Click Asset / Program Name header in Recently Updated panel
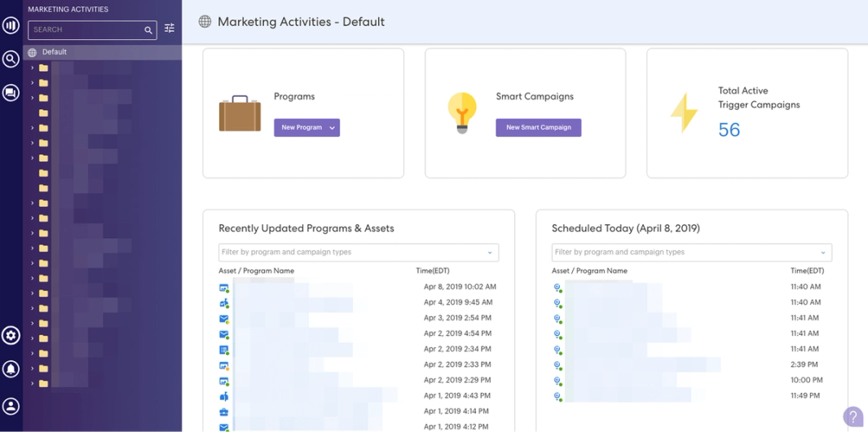Screen dimensions: 868x432 (256, 271)
